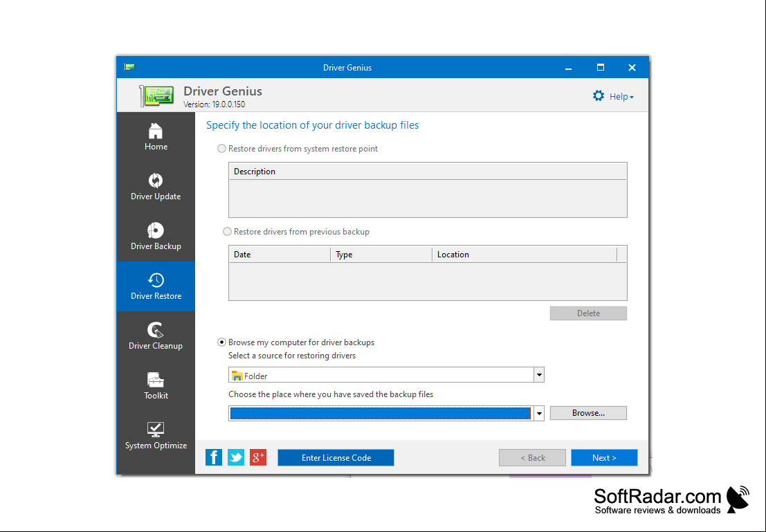The image size is (766, 532).
Task: Sort by the Date column header
Action: pos(280,255)
